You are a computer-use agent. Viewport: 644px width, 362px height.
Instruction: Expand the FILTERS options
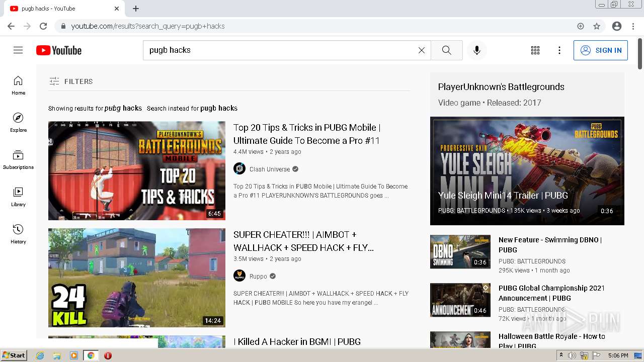point(71,81)
